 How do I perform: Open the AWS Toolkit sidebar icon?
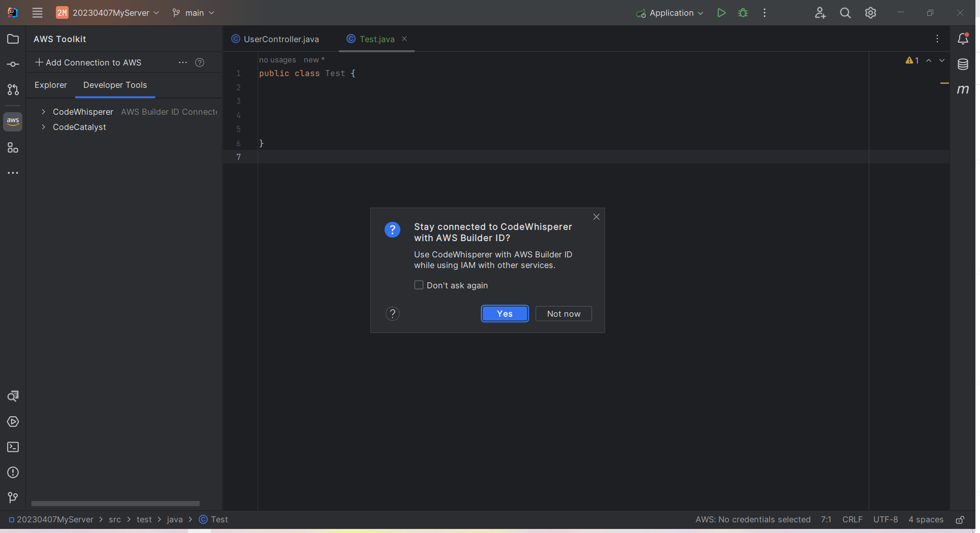13,121
